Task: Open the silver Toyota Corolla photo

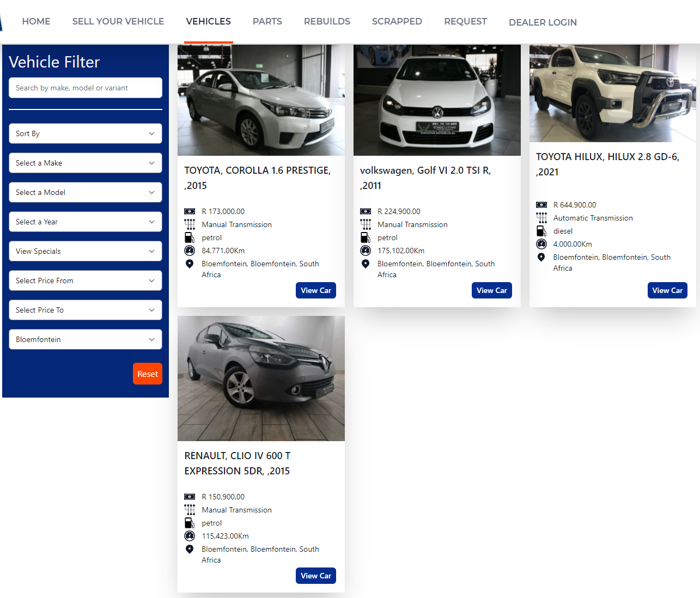Action: tap(261, 100)
